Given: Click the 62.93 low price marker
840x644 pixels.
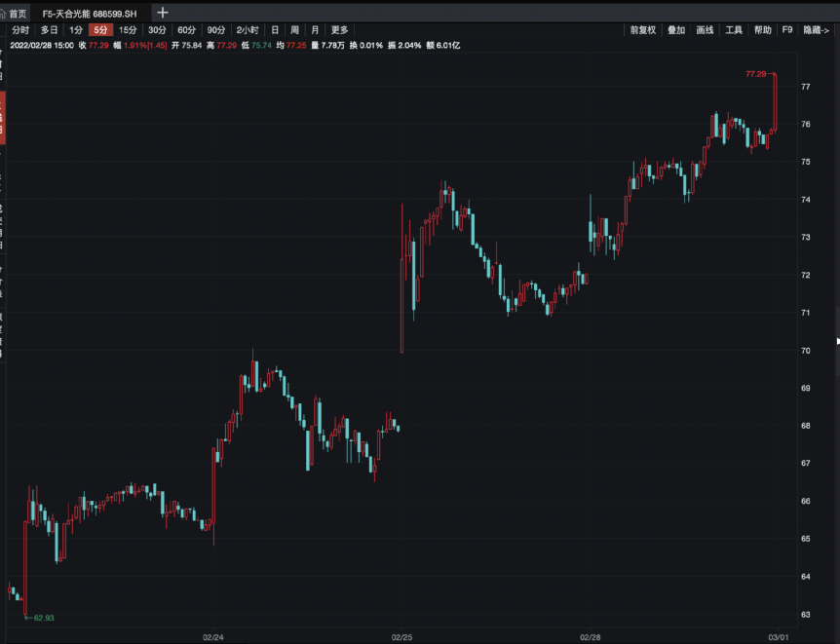Looking at the screenshot, I should (x=44, y=618).
